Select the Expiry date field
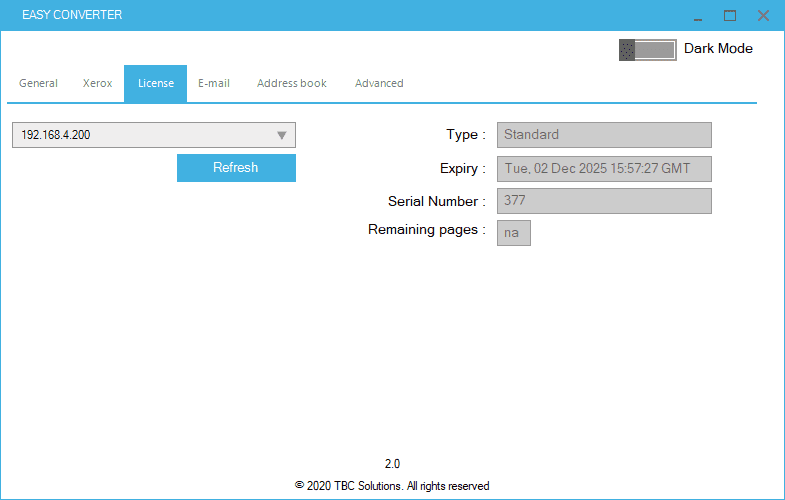Screen dimensions: 785x500 click(603, 168)
